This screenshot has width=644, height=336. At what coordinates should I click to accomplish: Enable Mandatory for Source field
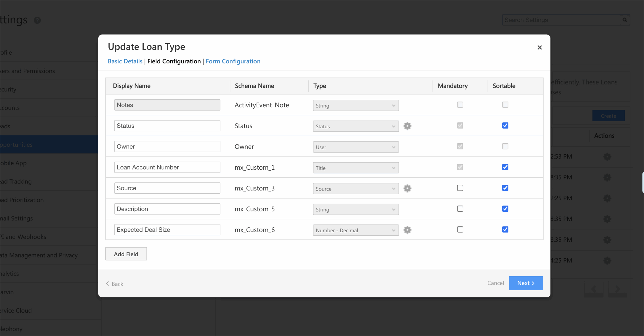[x=460, y=188]
